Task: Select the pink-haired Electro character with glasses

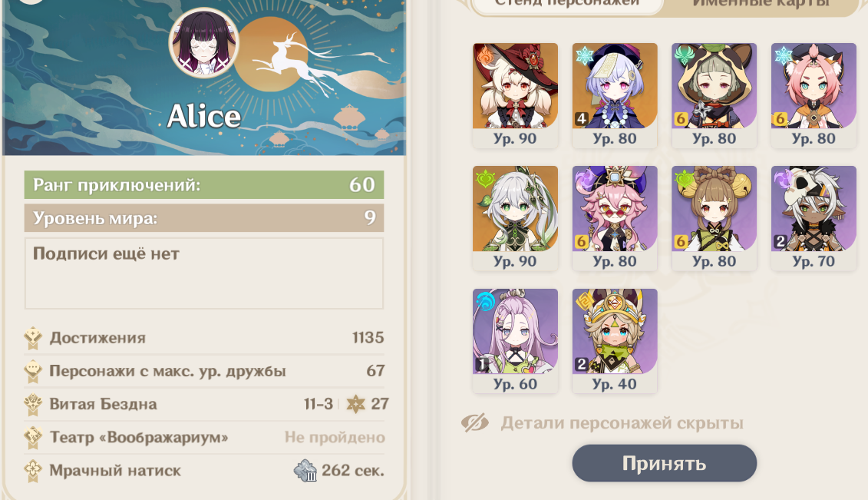Action: tap(615, 217)
